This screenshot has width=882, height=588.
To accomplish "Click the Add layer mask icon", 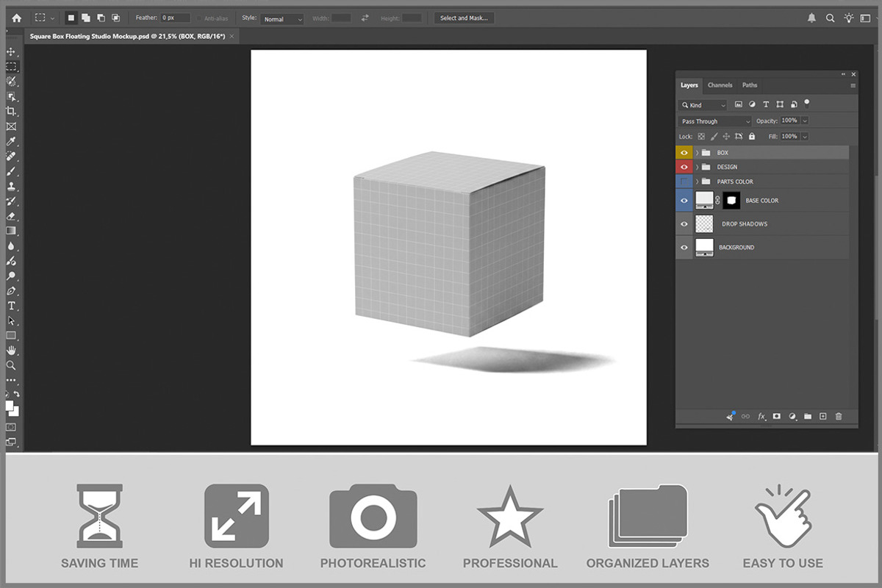I will [x=776, y=416].
